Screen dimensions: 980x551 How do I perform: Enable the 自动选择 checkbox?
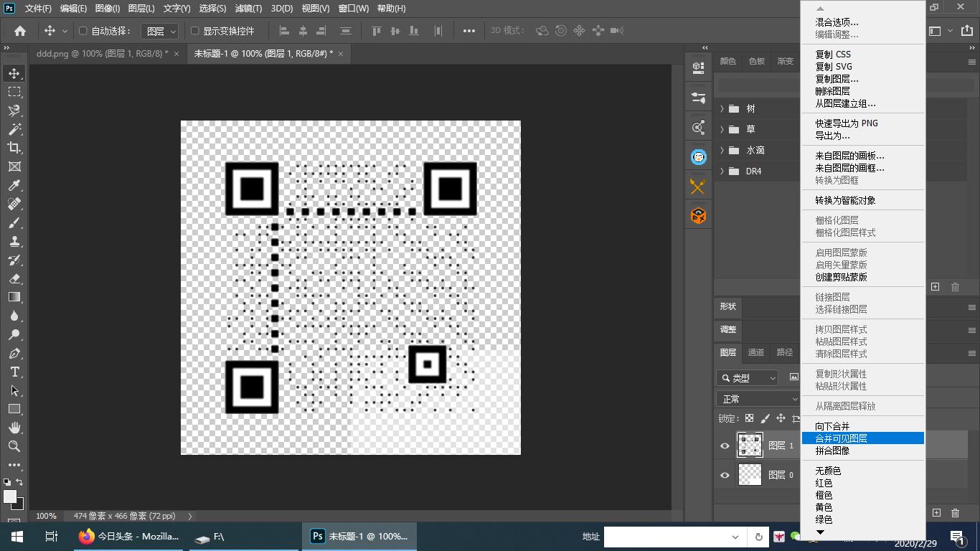(x=83, y=31)
